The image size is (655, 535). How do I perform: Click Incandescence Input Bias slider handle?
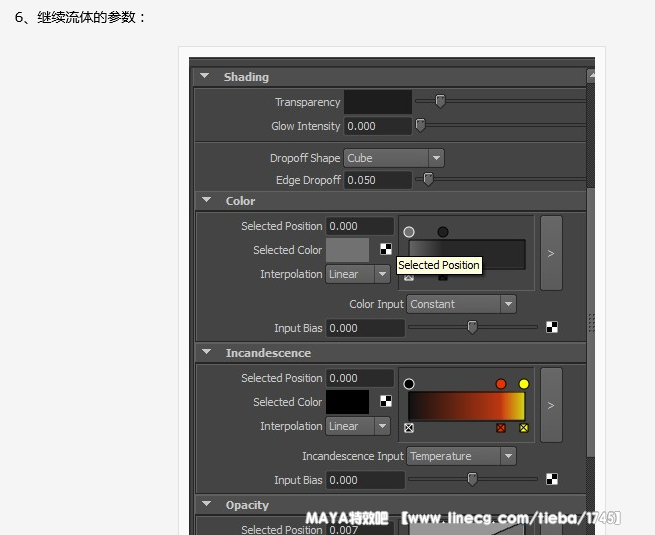tap(472, 479)
